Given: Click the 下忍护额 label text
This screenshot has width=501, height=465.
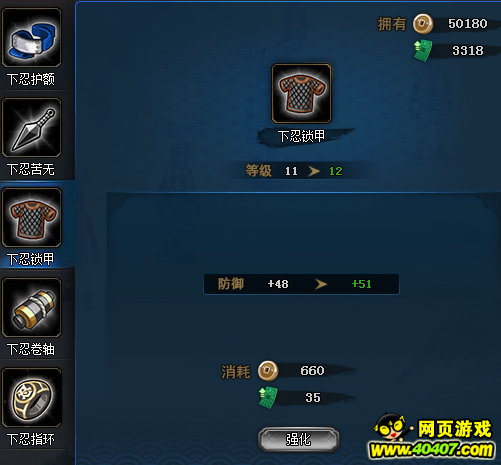Looking at the screenshot, I should coord(31,79).
